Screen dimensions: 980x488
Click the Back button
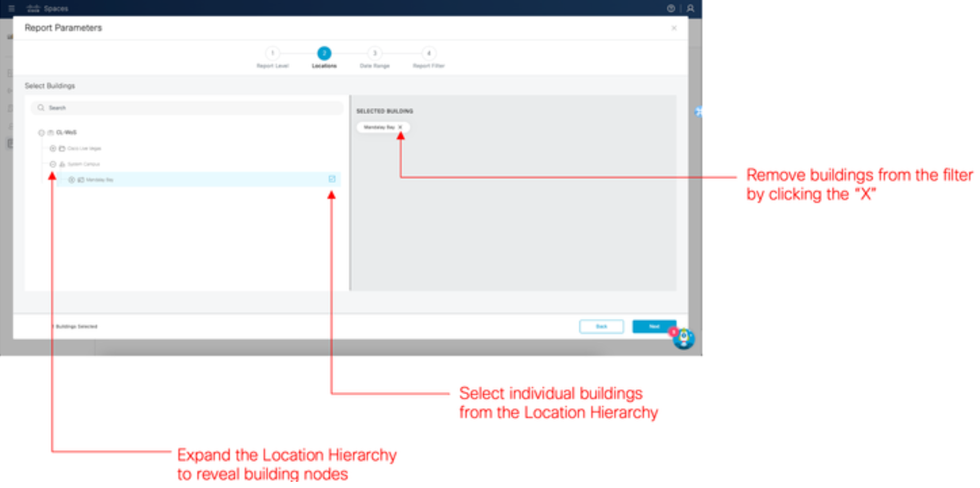(601, 327)
